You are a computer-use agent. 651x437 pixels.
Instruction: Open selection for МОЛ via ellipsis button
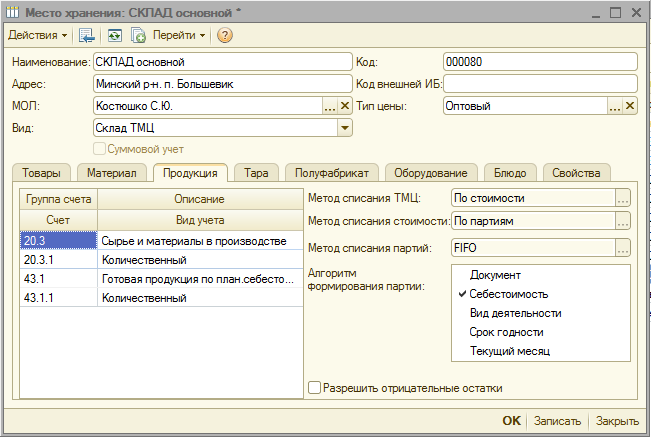(x=330, y=106)
